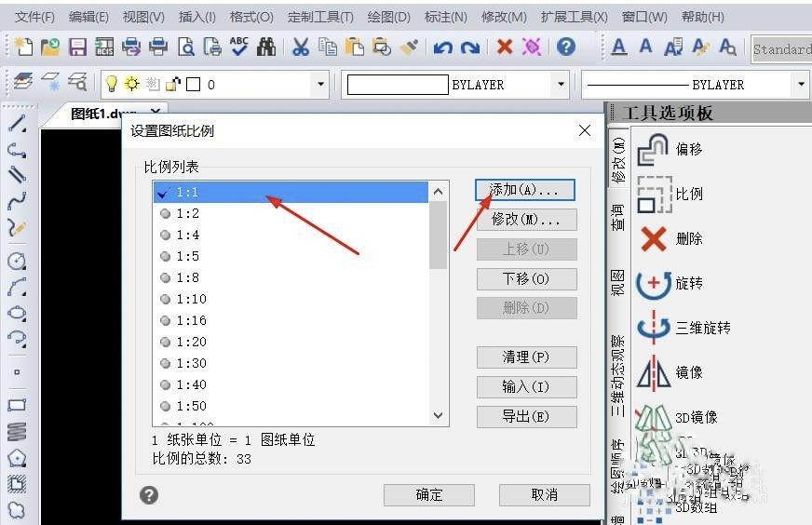Click the Open file icon

(x=50, y=47)
